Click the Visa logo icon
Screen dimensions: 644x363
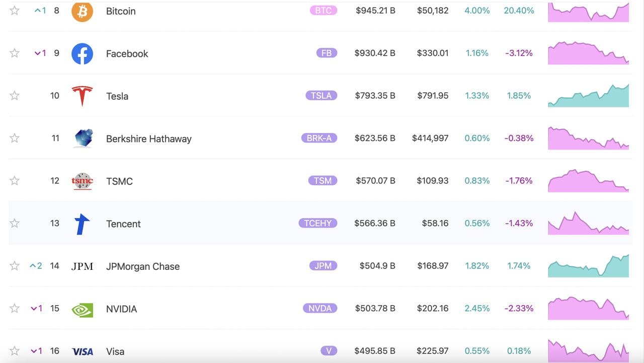click(x=83, y=351)
